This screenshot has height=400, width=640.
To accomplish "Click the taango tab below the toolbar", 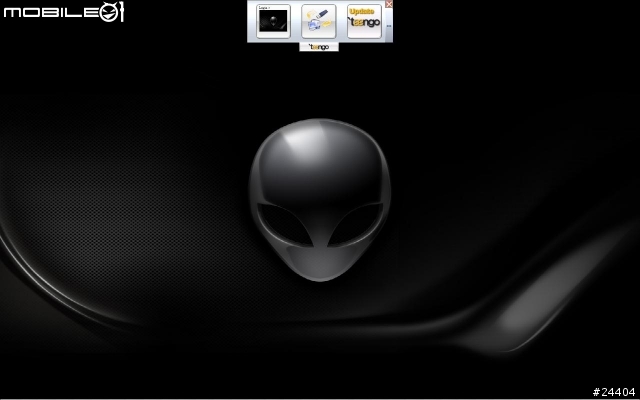I will (319, 47).
